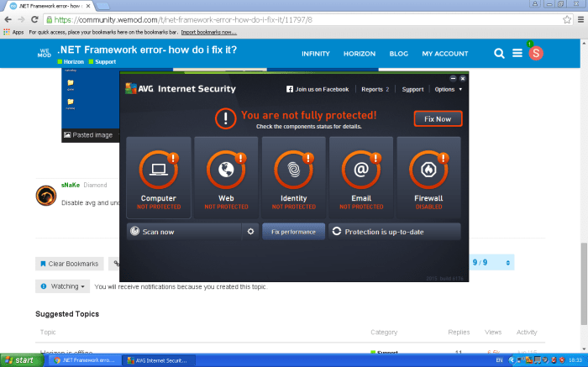Switch to Chrome .NET Framework taskbar item
The height and width of the screenshot is (367, 588).
(84, 360)
